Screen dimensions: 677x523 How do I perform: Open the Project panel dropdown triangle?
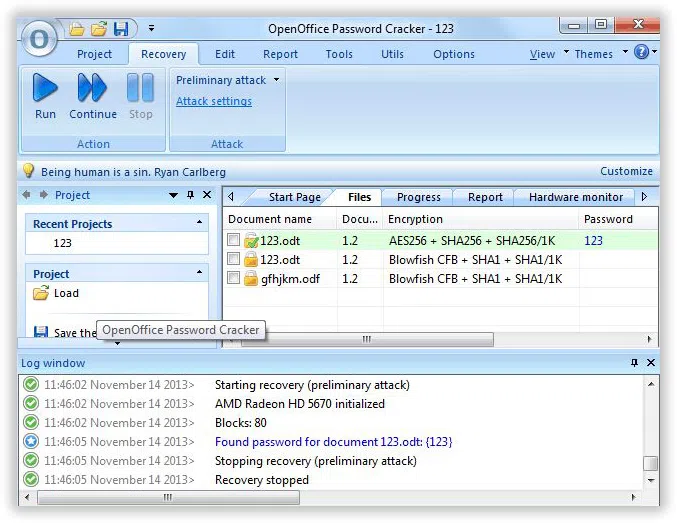174,195
